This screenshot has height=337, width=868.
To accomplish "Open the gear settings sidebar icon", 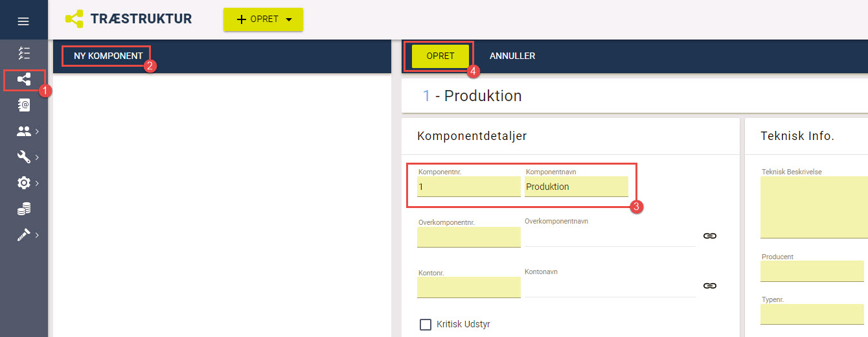I will pyautogui.click(x=24, y=183).
